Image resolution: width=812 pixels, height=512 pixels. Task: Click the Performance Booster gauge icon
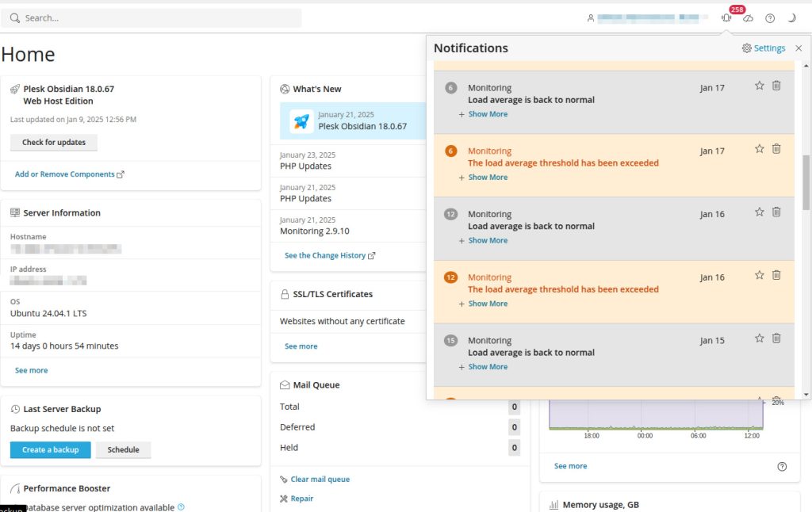(15, 489)
